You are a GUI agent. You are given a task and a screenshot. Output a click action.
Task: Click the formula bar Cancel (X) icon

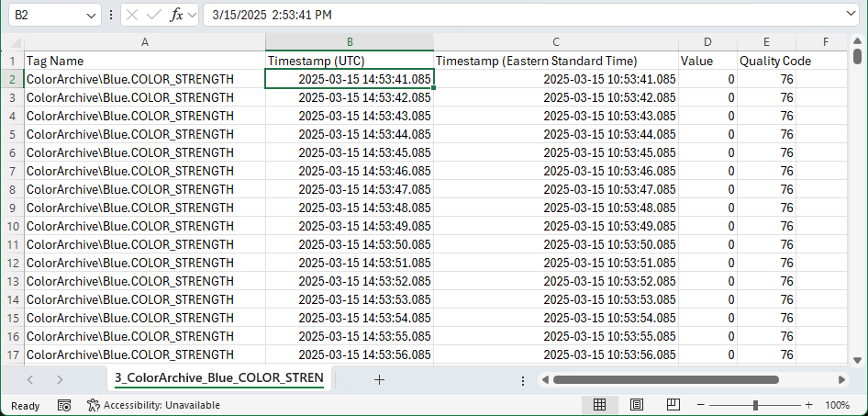tap(132, 16)
